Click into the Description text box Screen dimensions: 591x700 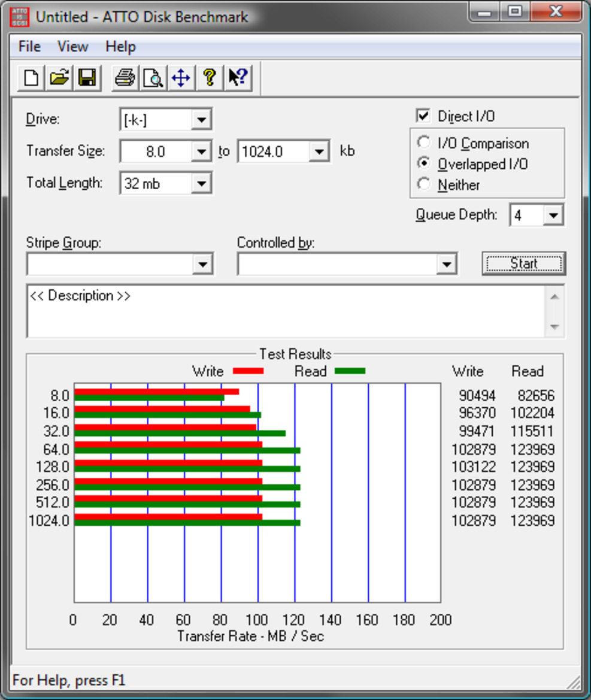coord(286,311)
